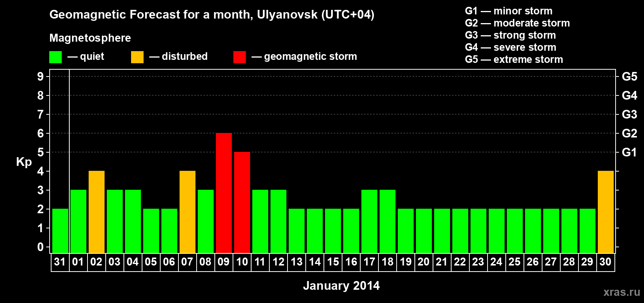Click the date label 05
This screenshot has height=303, width=644.
click(x=151, y=262)
